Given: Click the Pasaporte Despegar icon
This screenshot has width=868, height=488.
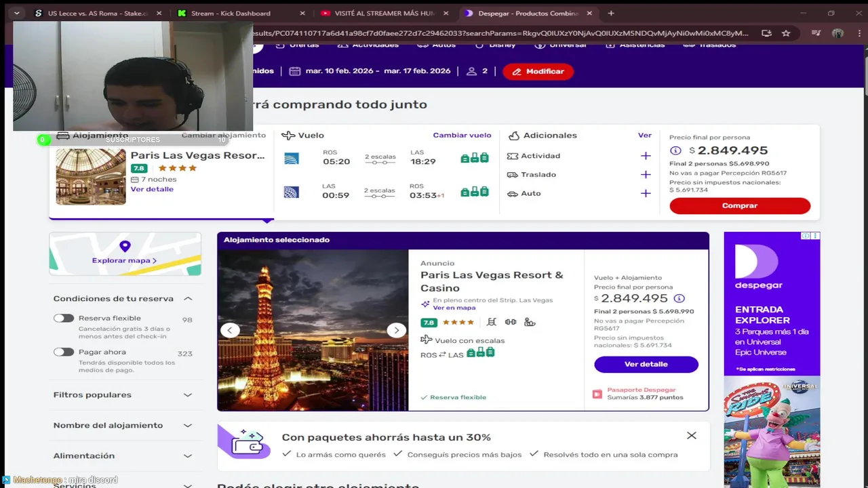Looking at the screenshot, I should click(x=597, y=394).
